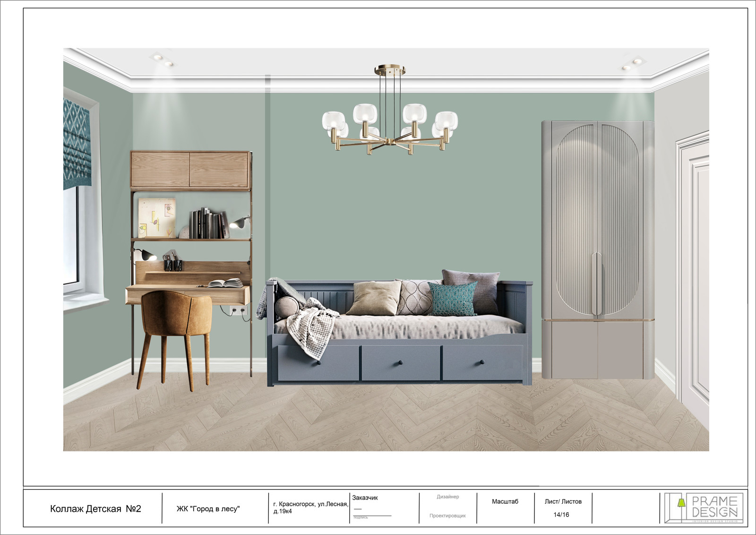756x535 pixels.
Task: Click the PRAME DESIGN studio logo
Action: click(x=703, y=508)
